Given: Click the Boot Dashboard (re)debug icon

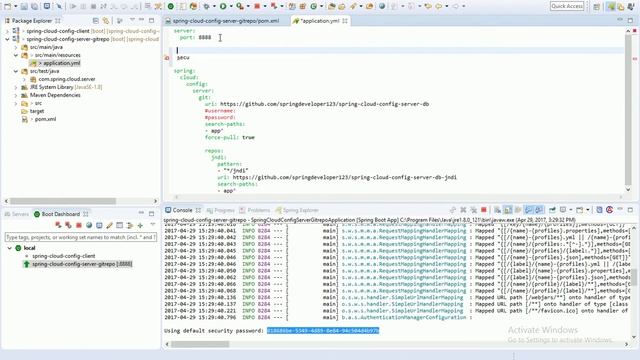Looking at the screenshot, I should coord(69,225).
